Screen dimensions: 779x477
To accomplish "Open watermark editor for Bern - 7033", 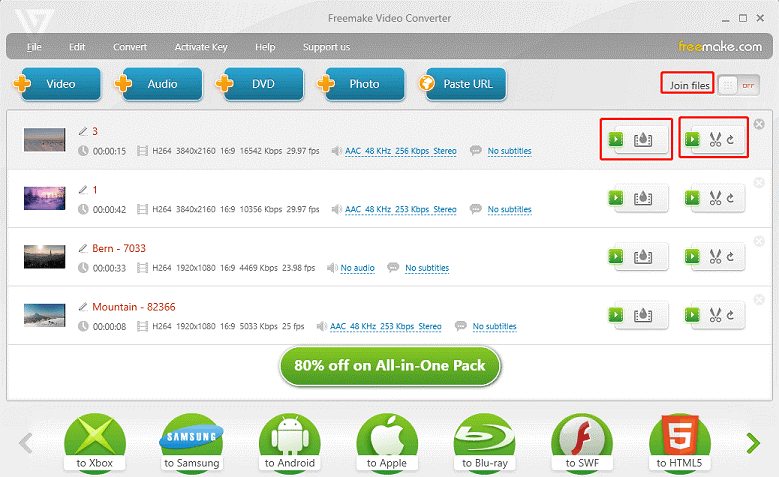I will click(638, 257).
